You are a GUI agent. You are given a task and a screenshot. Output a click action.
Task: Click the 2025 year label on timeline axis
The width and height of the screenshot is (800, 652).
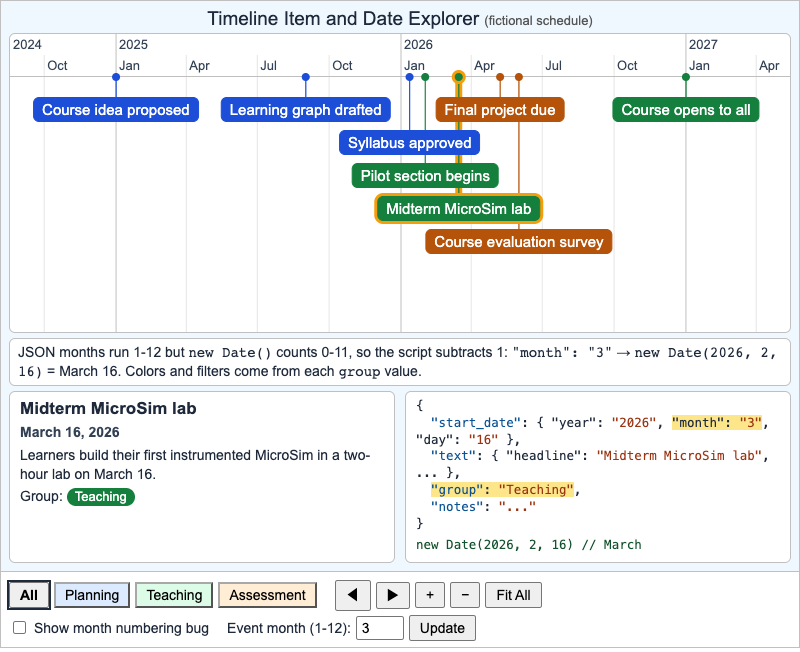133,44
